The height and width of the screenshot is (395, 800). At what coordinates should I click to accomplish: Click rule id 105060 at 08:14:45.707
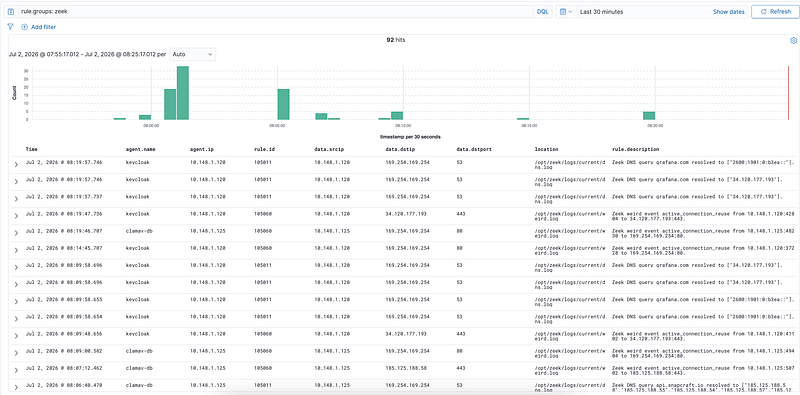pyautogui.click(x=264, y=248)
